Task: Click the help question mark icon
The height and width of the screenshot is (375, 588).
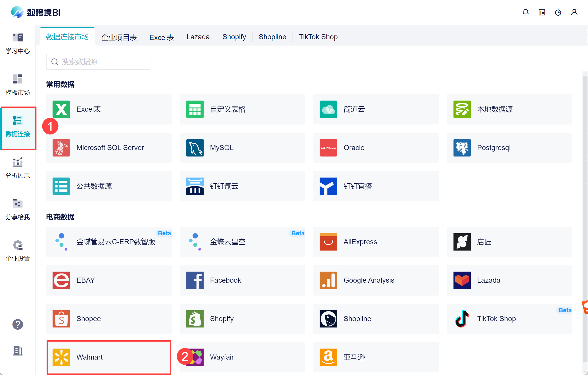Action: coord(18,324)
